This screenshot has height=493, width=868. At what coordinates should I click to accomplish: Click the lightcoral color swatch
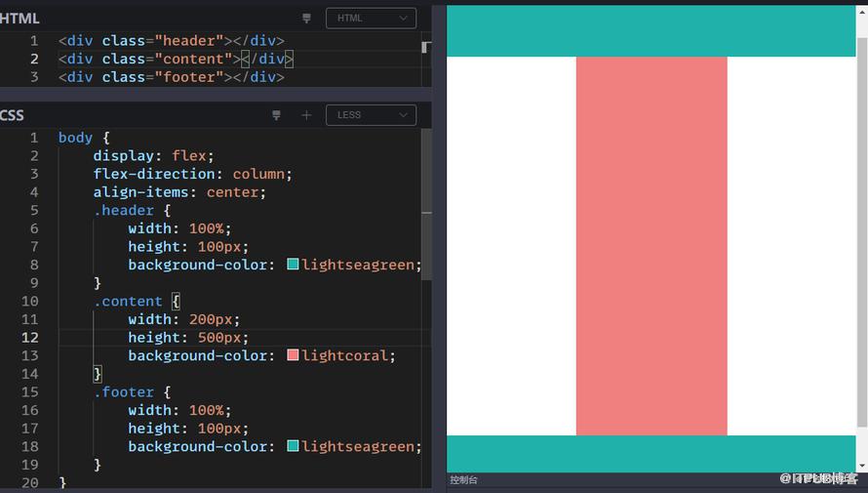293,354
